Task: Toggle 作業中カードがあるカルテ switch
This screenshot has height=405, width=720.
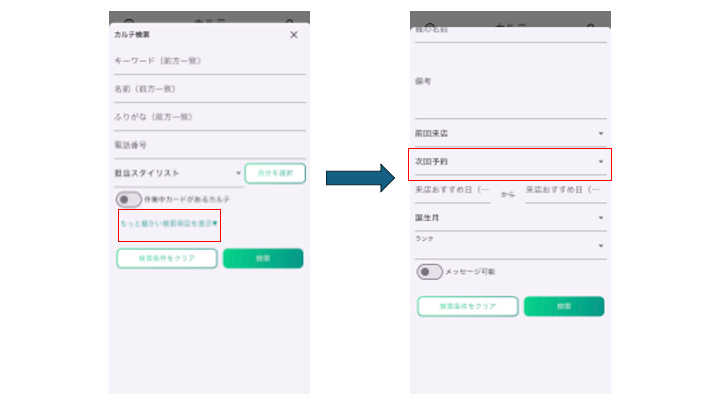Action: 129,200
